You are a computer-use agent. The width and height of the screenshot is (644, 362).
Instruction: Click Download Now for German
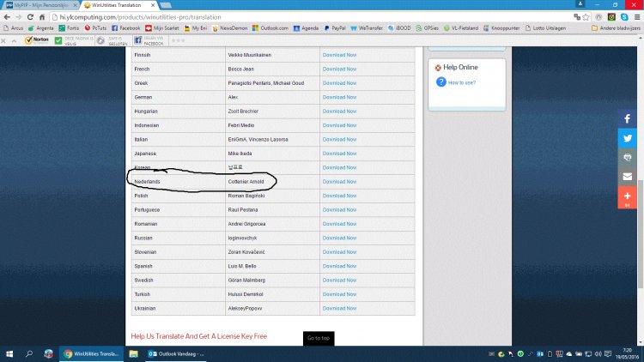(x=339, y=97)
